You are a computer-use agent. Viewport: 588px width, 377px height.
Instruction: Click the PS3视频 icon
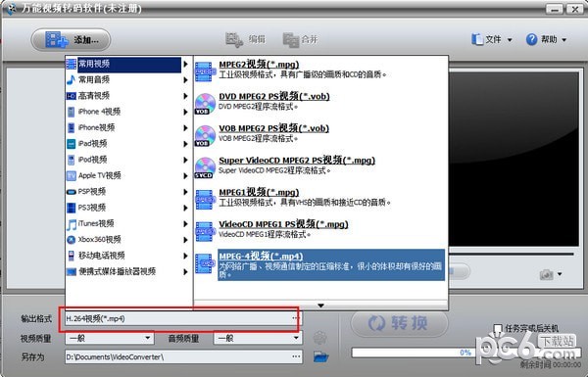tap(71, 208)
